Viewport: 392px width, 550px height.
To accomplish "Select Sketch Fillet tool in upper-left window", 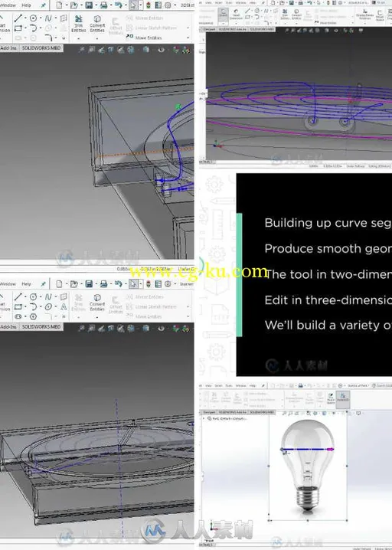I will [49, 38].
